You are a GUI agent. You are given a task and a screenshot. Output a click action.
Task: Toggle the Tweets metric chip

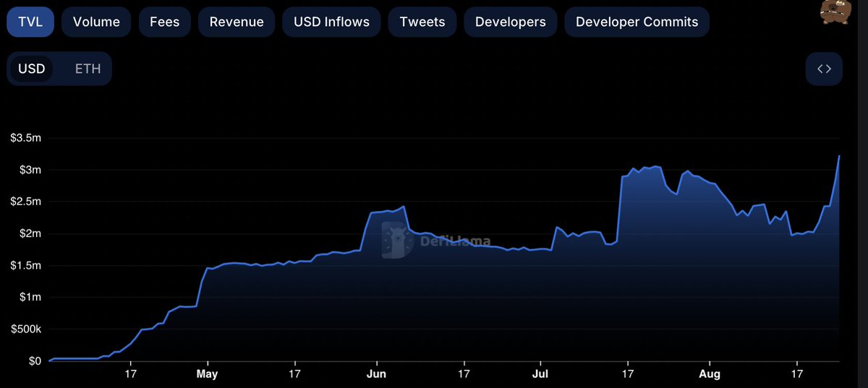pos(422,22)
